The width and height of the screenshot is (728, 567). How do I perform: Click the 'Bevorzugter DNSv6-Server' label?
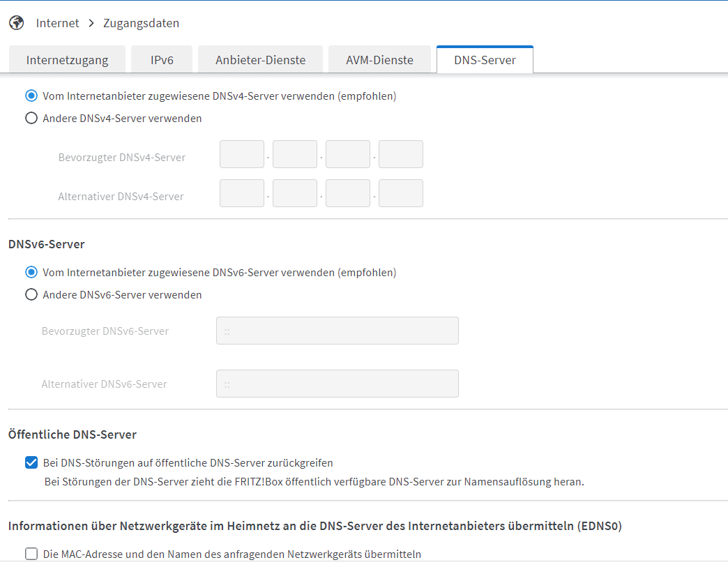click(x=105, y=331)
